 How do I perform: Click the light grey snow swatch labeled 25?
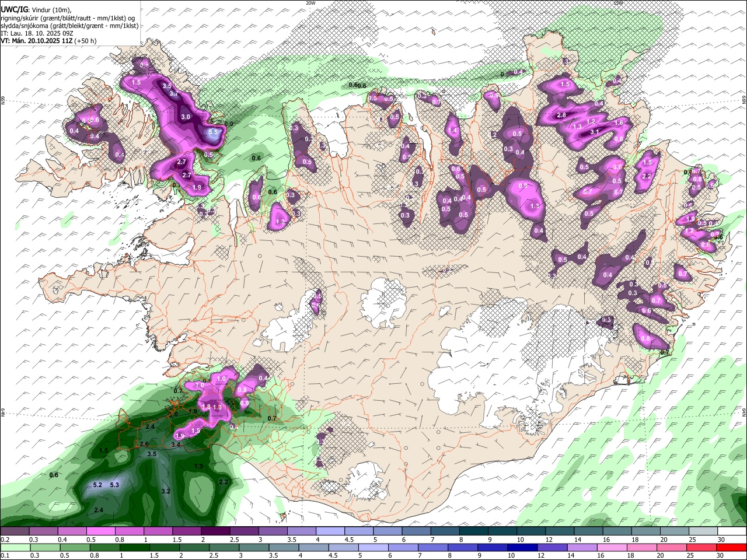click(x=703, y=531)
